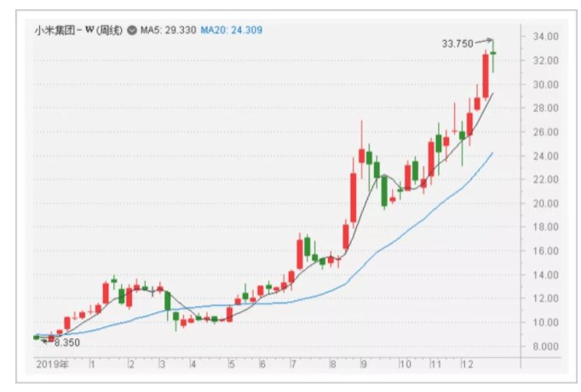Click the tallest red candlestick near 32
Screen dimensions: 581x392
(485, 75)
